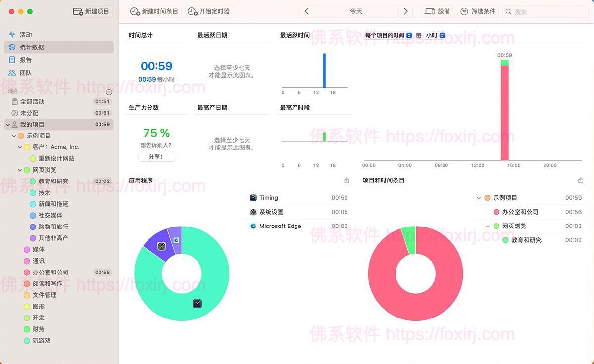Viewport: 594px width, 364px height.
Task: Go to previous day with left arrow
Action: tap(307, 11)
